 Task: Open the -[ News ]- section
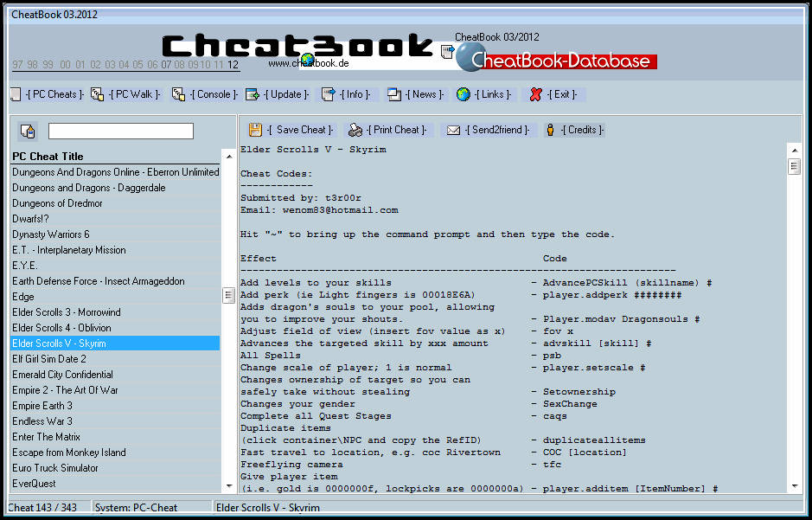tap(425, 94)
